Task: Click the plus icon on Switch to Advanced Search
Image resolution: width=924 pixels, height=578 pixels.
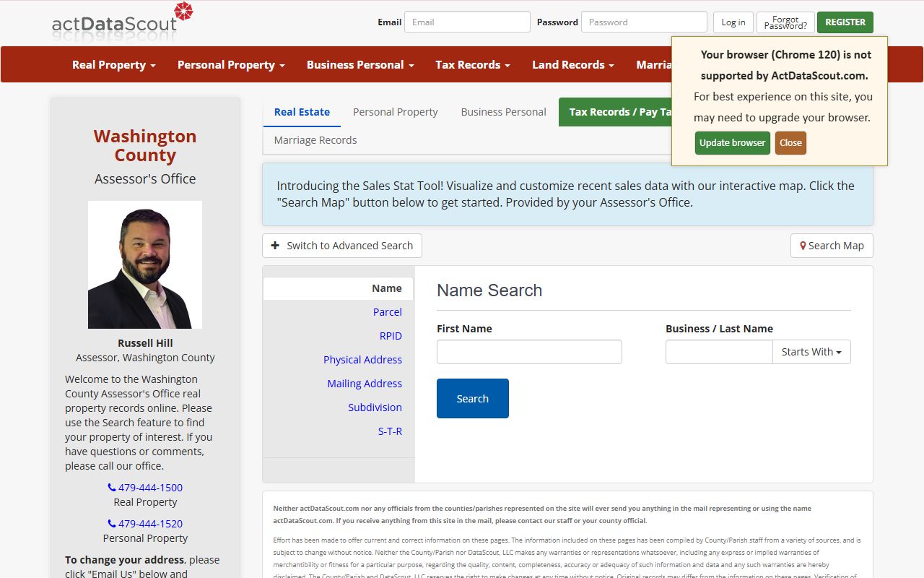Action: point(275,246)
